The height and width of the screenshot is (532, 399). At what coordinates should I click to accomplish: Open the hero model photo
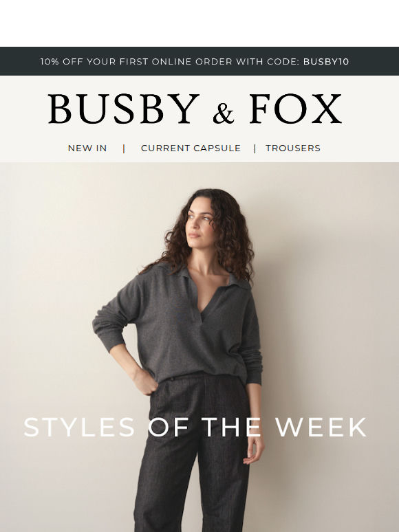(199, 347)
